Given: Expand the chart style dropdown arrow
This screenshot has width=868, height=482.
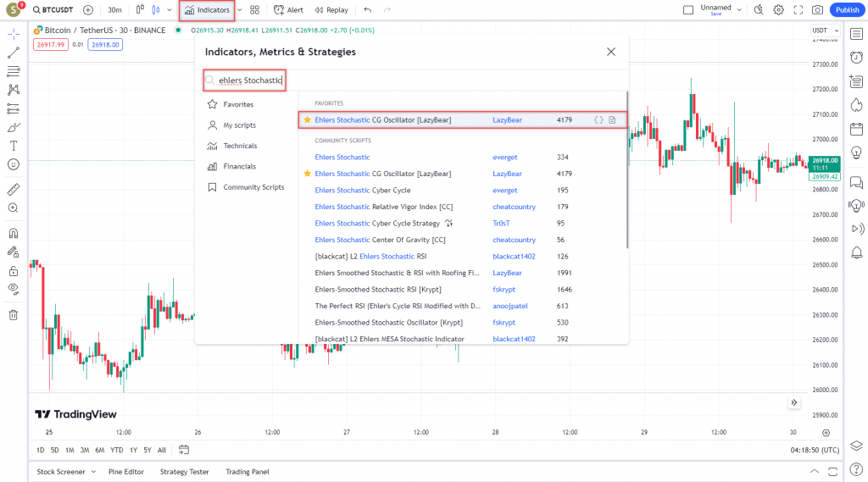Looking at the screenshot, I should 170,10.
